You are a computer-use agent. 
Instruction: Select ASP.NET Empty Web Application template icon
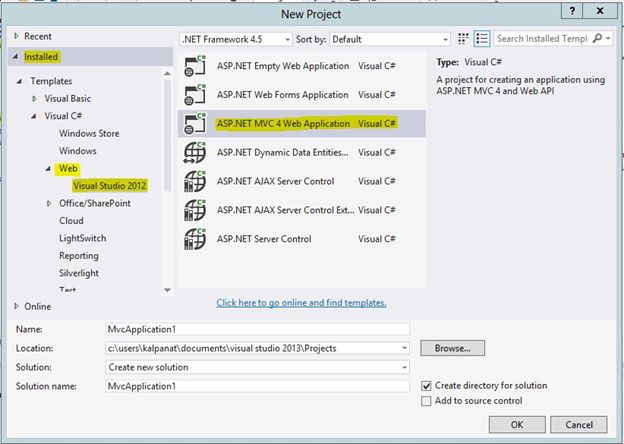195,66
